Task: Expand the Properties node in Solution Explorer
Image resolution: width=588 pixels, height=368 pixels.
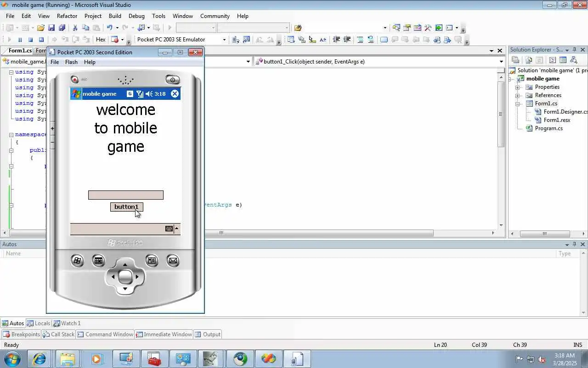Action: [x=518, y=87]
